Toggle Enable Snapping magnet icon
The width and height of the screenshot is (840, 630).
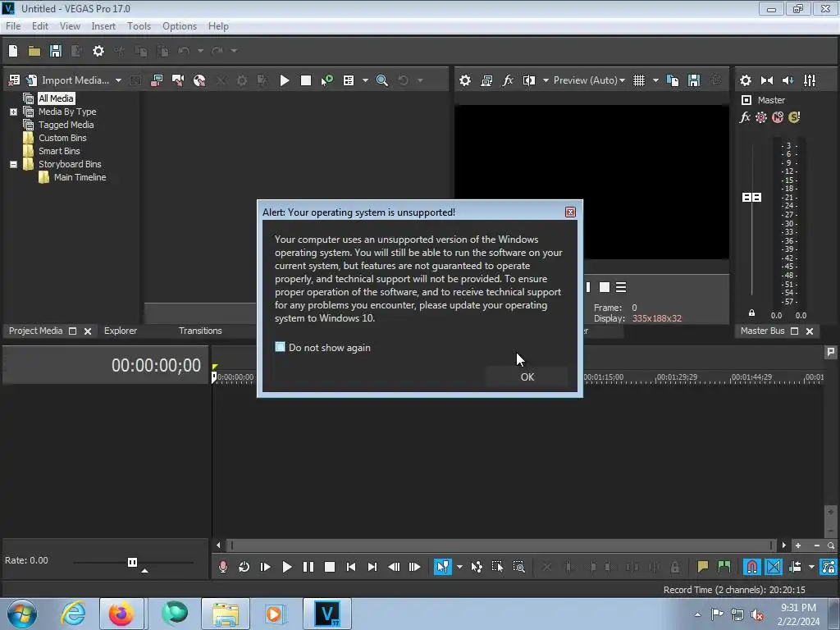click(x=751, y=567)
